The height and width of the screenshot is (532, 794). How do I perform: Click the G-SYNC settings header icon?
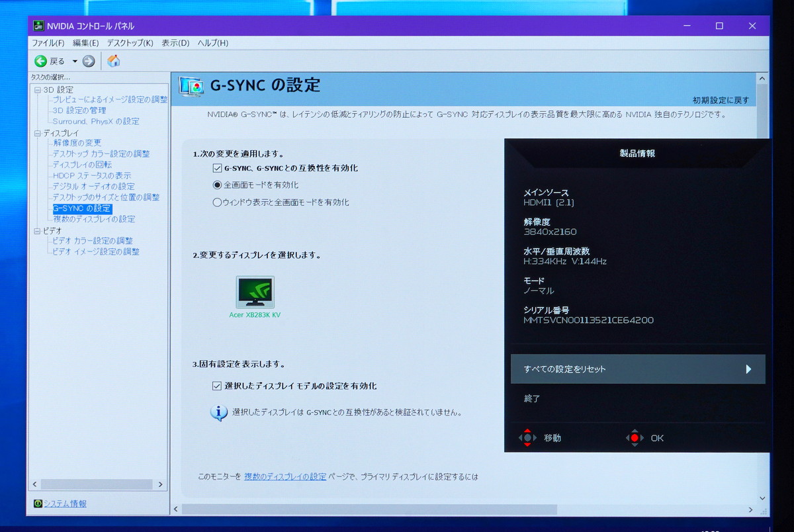pyautogui.click(x=191, y=86)
